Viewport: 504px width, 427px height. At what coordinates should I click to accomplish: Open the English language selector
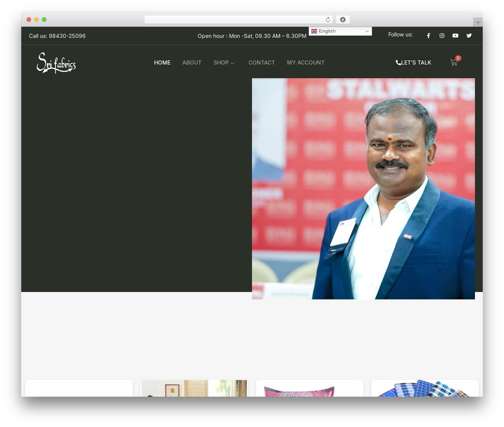point(340,31)
